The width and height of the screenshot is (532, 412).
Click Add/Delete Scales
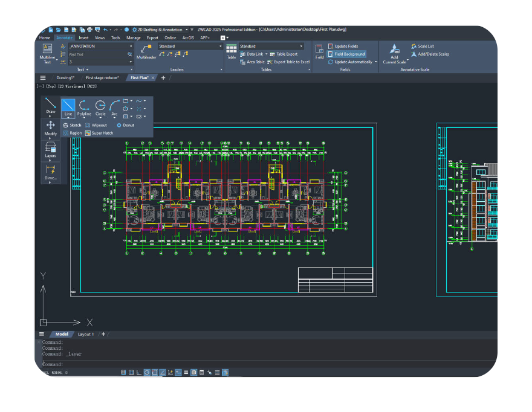click(430, 54)
